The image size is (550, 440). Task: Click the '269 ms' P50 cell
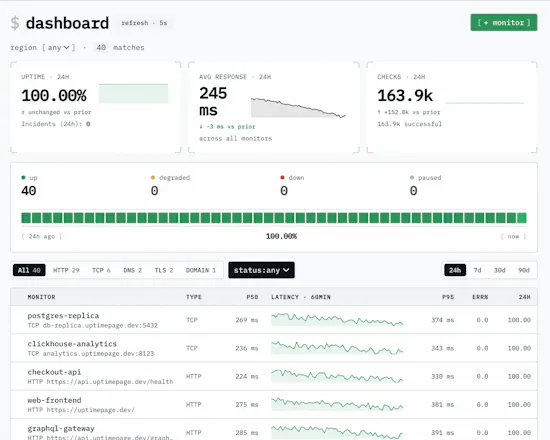pyautogui.click(x=247, y=320)
